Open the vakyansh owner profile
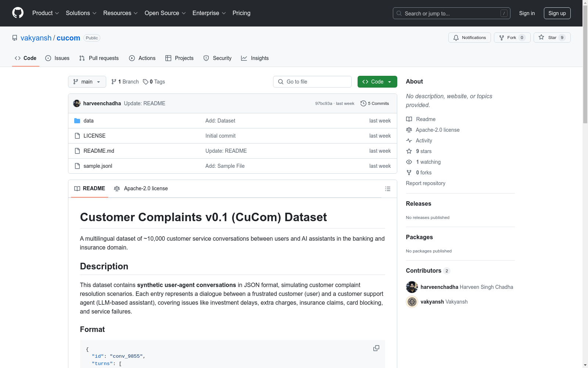This screenshot has height=368, width=588. [36, 38]
